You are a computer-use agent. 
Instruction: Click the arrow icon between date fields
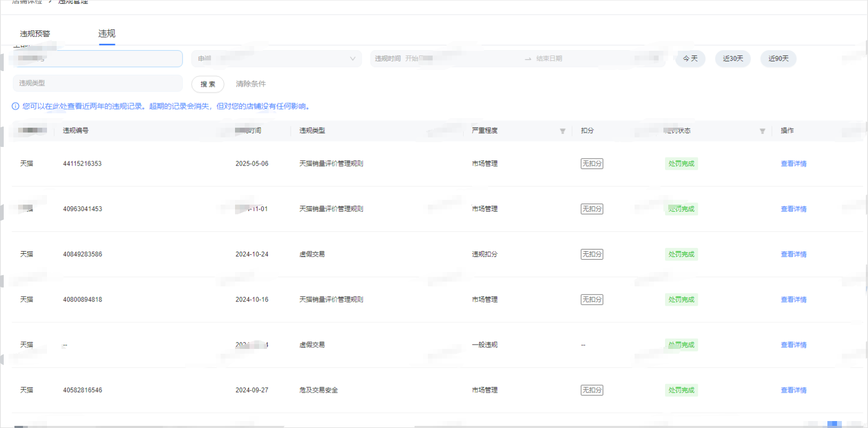[x=528, y=59]
